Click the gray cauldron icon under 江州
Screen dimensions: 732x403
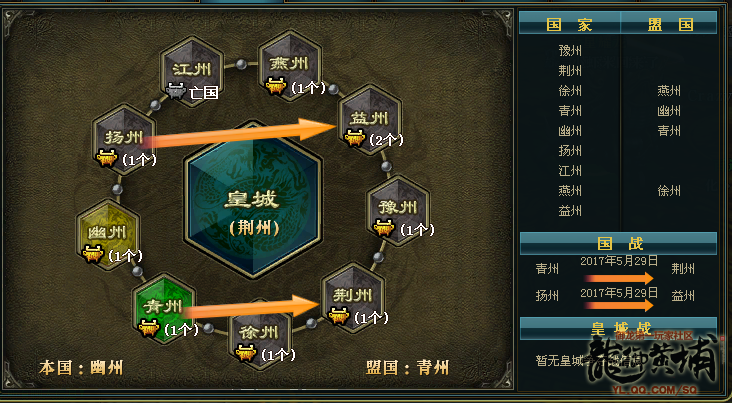pos(176,91)
